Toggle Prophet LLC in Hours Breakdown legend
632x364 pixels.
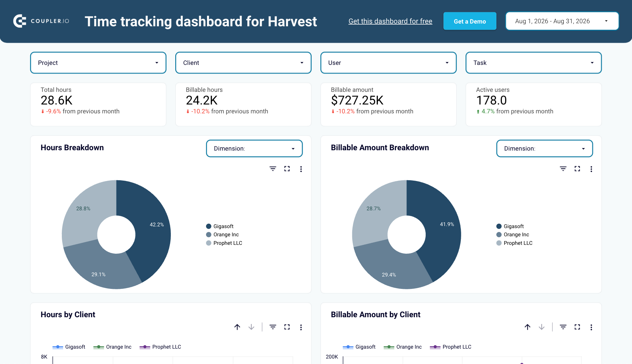point(224,243)
